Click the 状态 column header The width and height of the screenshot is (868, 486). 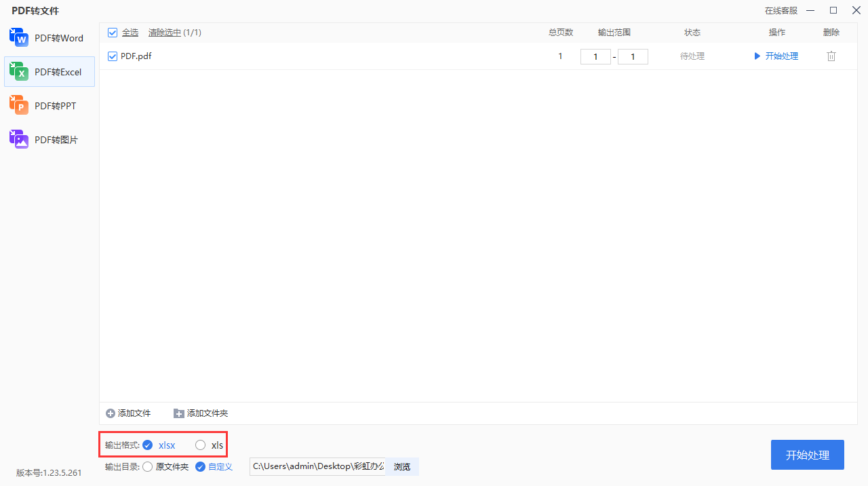692,33
